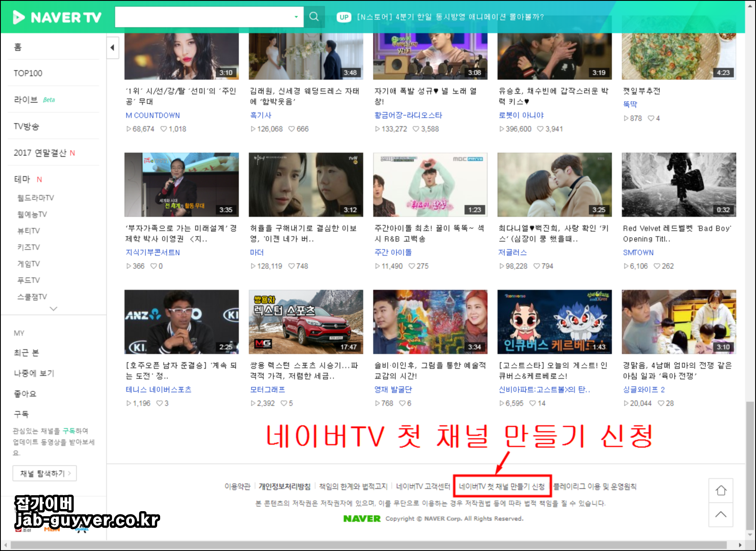Open the 모터그래프 channel link
Screen dimensions: 756x551
point(268,389)
